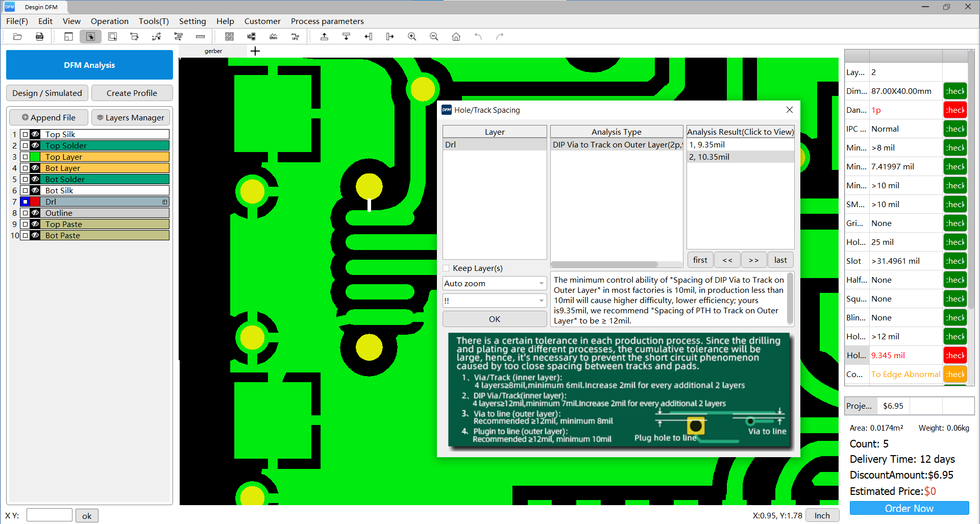Toggle visibility of the Top Solder layer
Image resolution: width=980 pixels, height=524 pixels.
(x=35, y=145)
